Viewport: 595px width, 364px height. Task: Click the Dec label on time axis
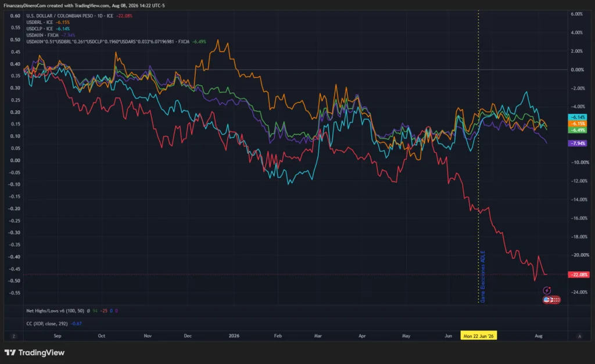[x=188, y=336]
